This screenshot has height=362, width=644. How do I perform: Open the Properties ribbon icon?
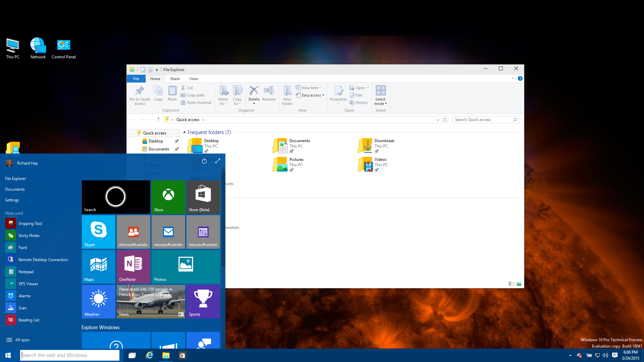[338, 91]
